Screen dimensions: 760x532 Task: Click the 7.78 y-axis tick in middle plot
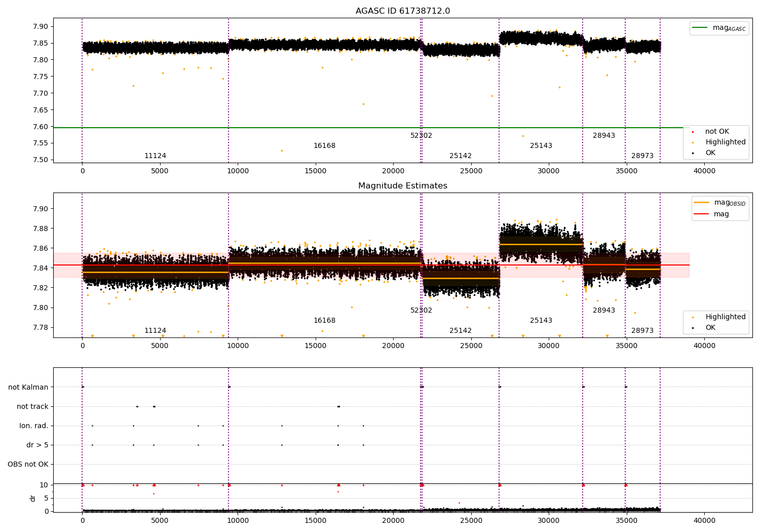(42, 327)
